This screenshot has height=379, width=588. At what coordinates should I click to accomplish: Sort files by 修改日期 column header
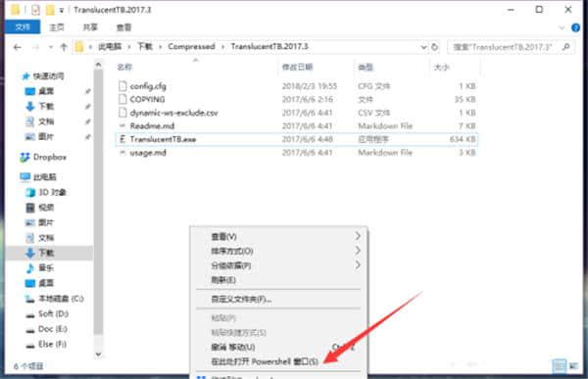click(298, 68)
